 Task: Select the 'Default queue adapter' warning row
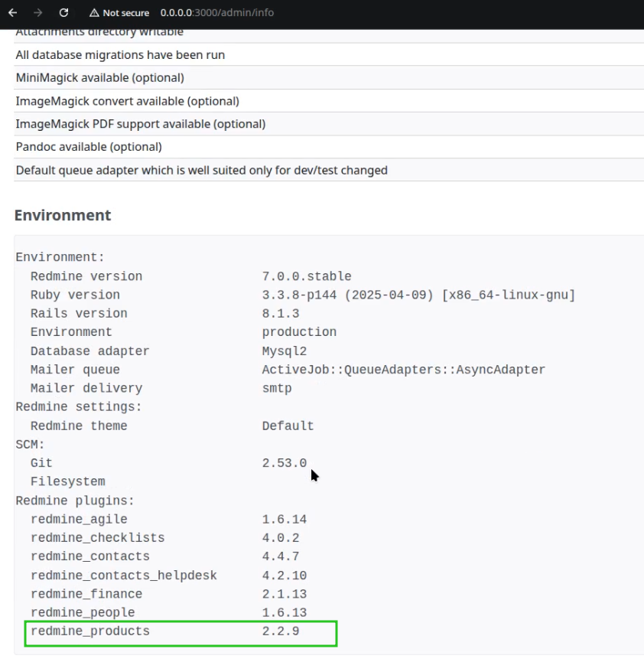[x=329, y=170]
